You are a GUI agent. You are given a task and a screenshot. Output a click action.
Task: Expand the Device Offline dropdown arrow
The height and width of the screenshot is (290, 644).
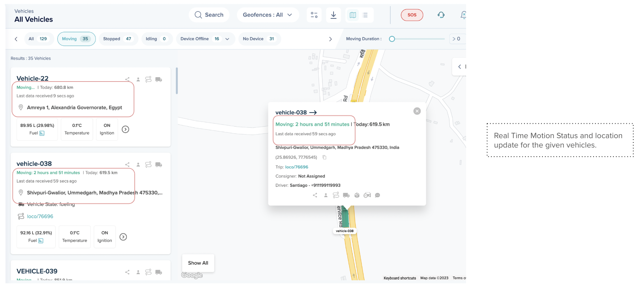point(227,39)
